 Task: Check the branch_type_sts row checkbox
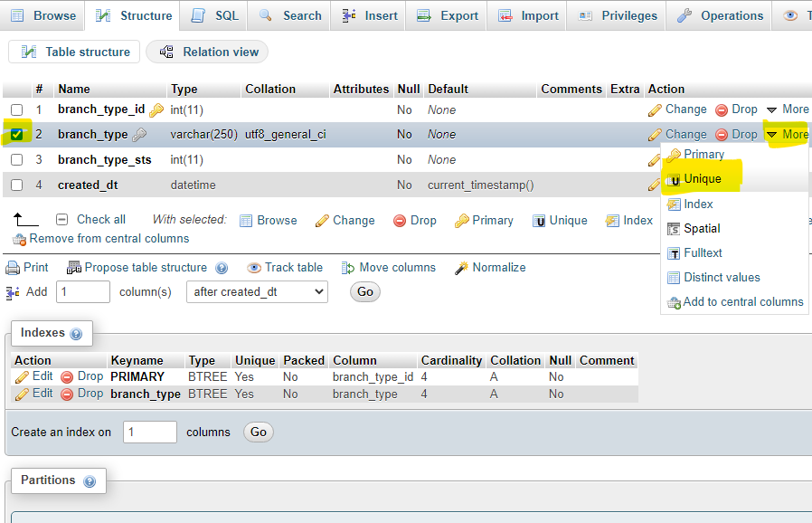pyautogui.click(x=18, y=159)
